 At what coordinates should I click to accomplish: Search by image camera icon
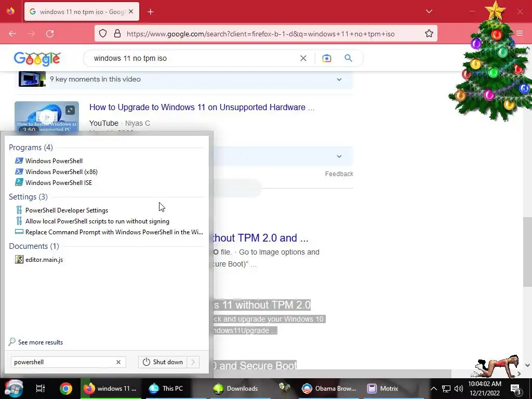pos(326,58)
